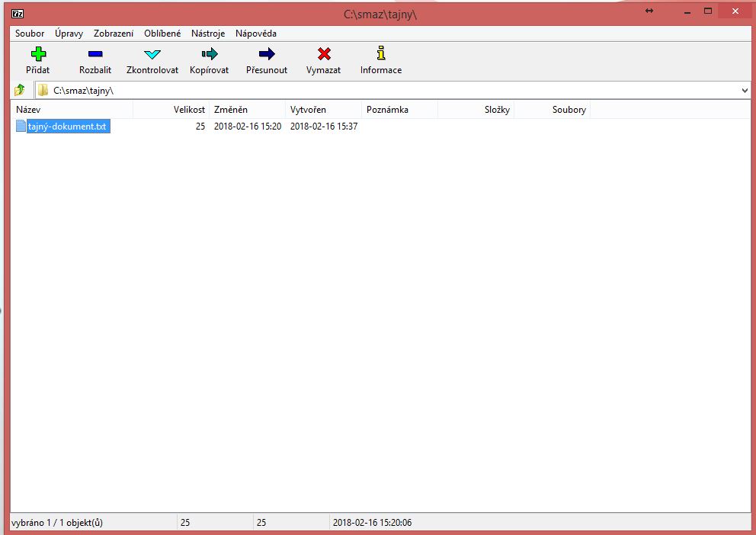
Task: Click the blue Rozbalit minus icon
Action: 95,54
